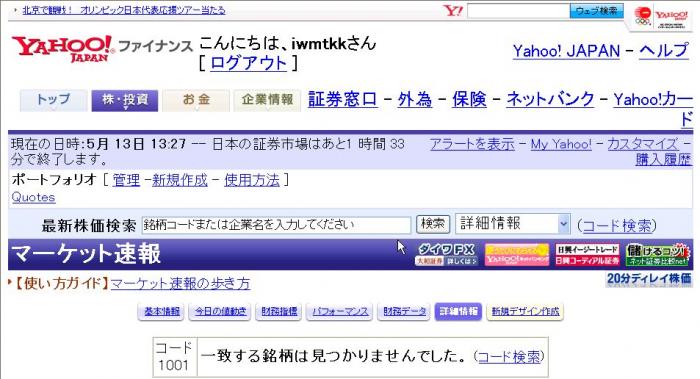Switch to the 株・投資 tab
This screenshot has width=700, height=379.
point(125,100)
